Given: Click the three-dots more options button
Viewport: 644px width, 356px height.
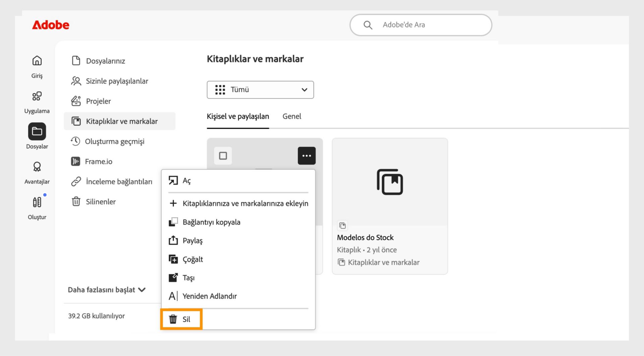Looking at the screenshot, I should coord(307,156).
